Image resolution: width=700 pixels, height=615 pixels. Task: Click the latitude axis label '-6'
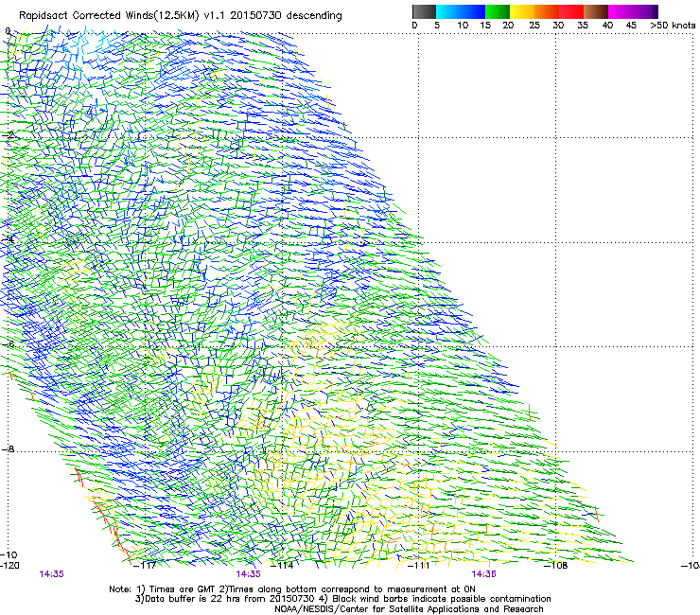tap(9, 343)
